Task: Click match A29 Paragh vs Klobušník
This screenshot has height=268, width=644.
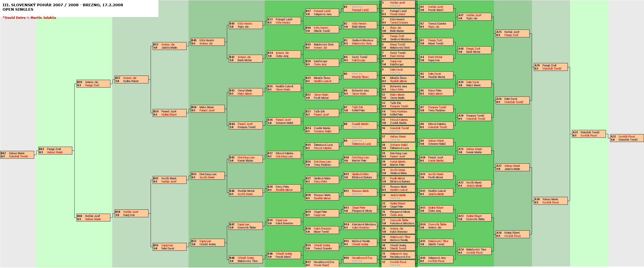Action: click(551, 67)
